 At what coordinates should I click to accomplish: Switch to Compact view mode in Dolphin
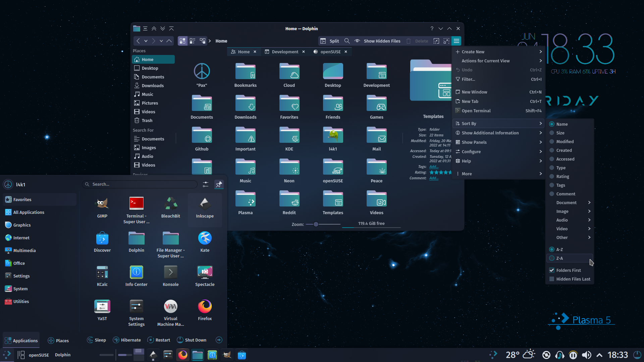pos(193,41)
